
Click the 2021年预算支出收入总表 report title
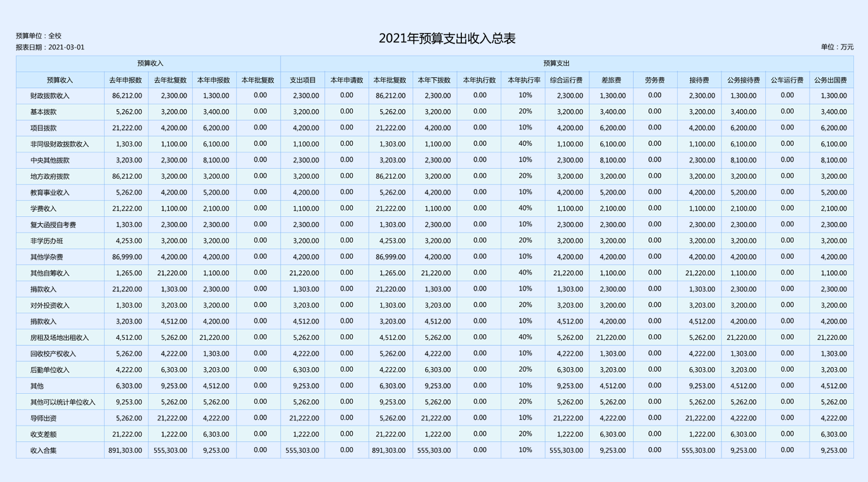pyautogui.click(x=447, y=39)
